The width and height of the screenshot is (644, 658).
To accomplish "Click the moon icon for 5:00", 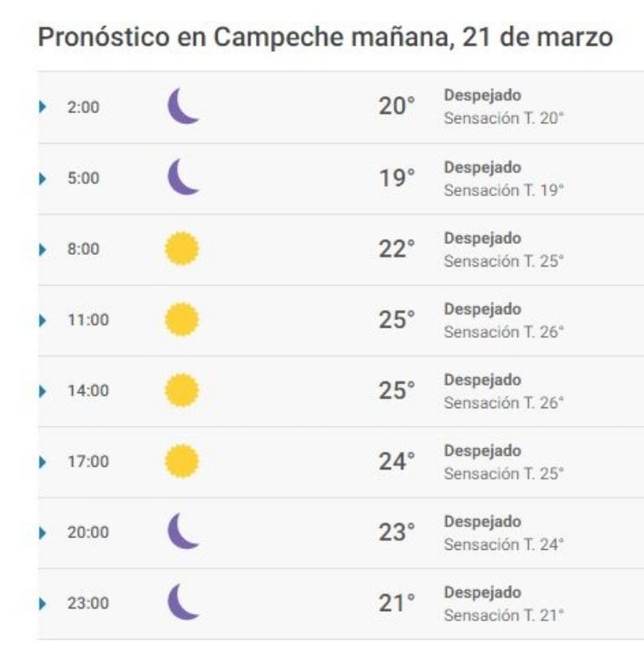I will tap(184, 177).
